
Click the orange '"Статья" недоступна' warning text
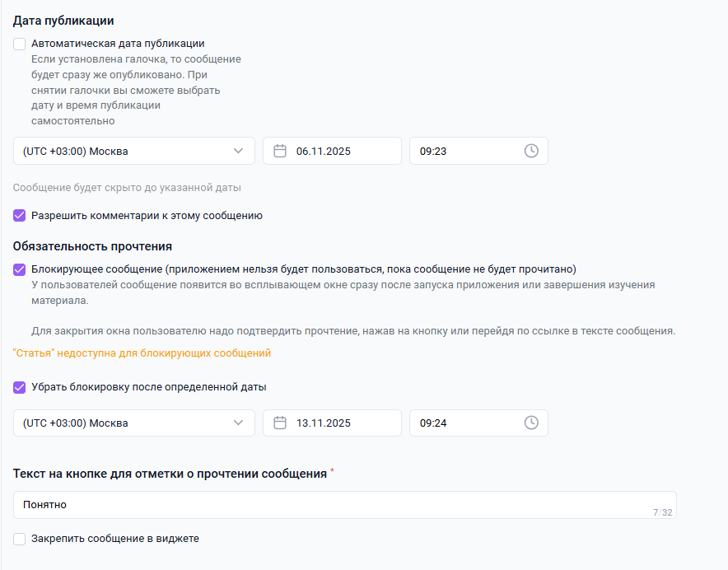tap(142, 353)
